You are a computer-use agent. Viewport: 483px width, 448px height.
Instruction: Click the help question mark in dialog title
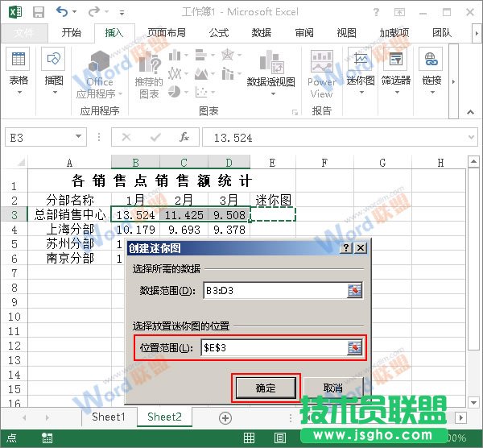pyautogui.click(x=346, y=247)
